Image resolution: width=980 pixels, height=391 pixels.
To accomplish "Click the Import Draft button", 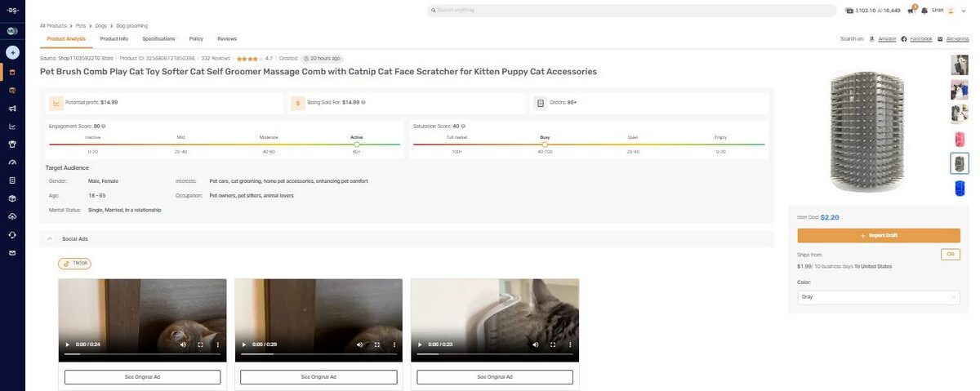I will [x=879, y=235].
